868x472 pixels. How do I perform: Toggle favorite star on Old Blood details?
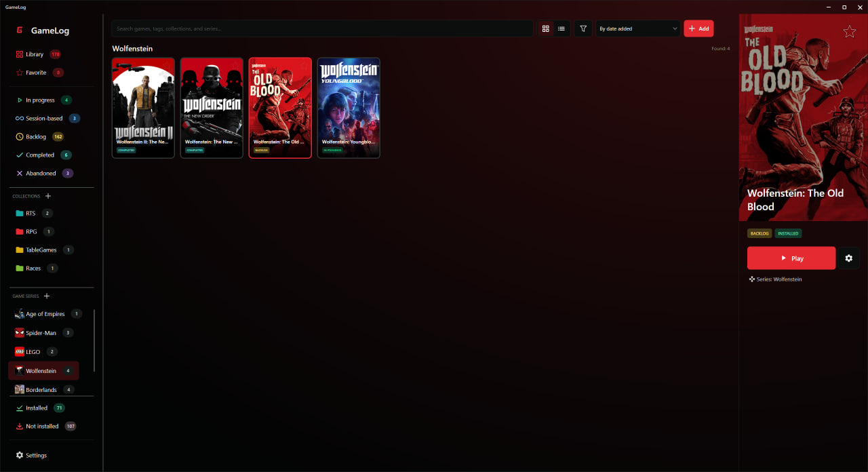point(849,32)
